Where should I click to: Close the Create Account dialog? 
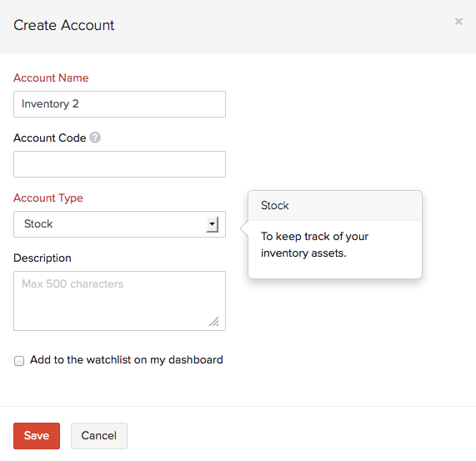point(458,22)
